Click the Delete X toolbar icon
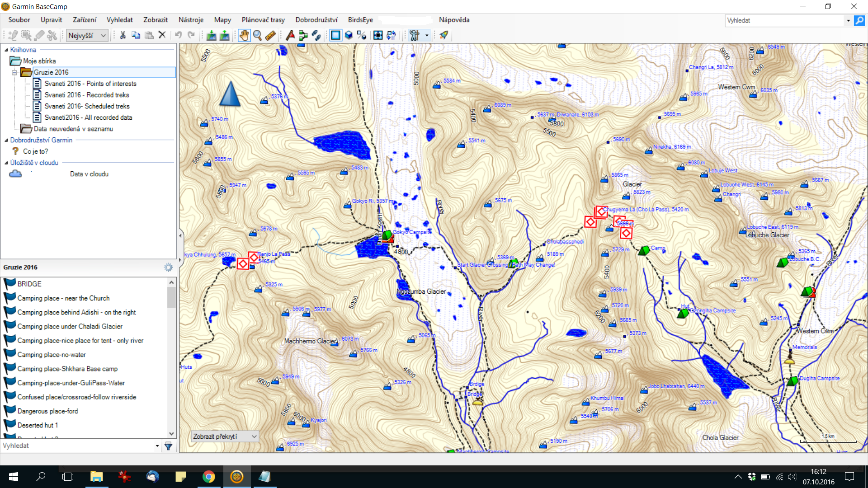Viewport: 868px width, 488px height. coord(162,35)
